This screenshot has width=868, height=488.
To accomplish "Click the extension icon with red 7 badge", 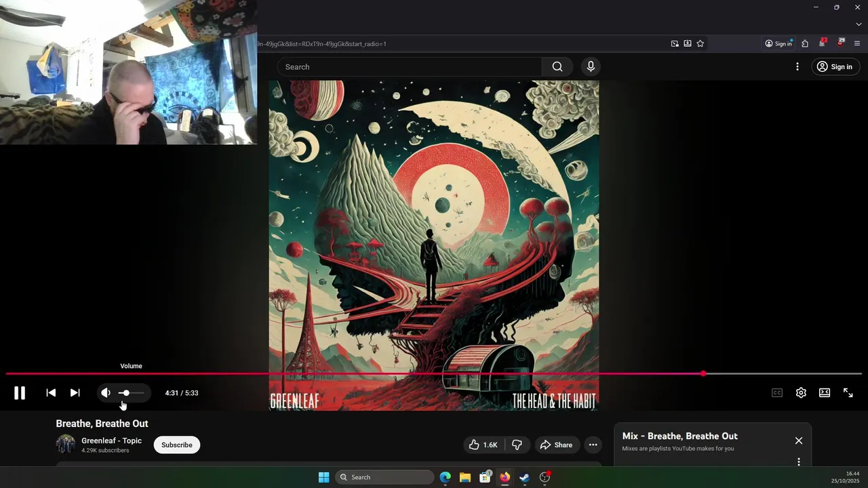I will [822, 43].
